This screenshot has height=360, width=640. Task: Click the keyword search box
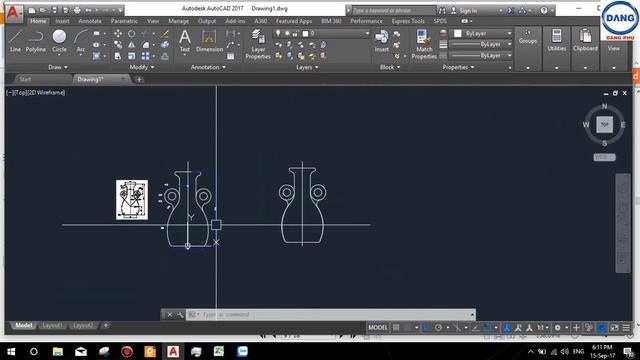click(393, 11)
